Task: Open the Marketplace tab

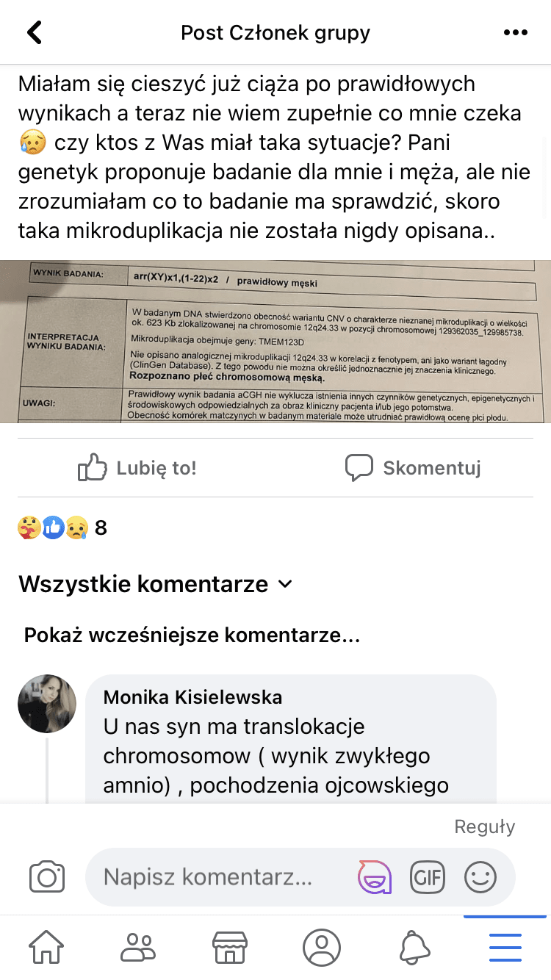Action: [x=230, y=948]
